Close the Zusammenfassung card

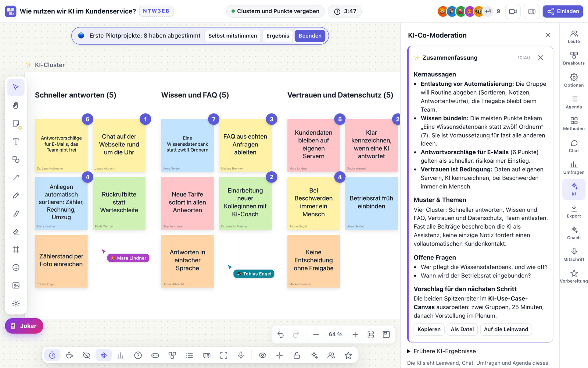coord(541,58)
